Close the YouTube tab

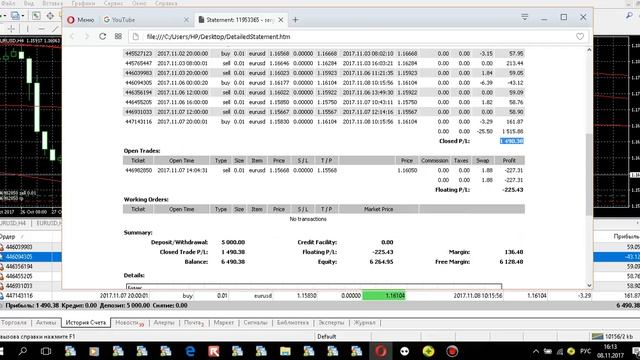pos(186,20)
